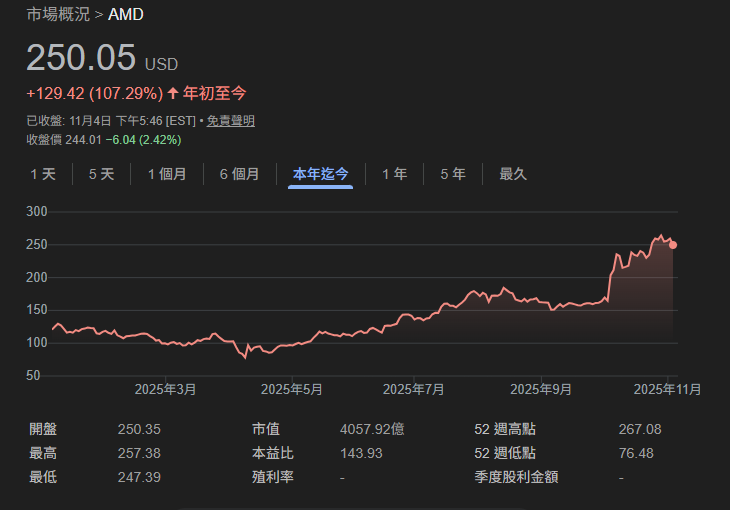Select the 6 個月 range tab
Image resolution: width=730 pixels, height=510 pixels.
(240, 174)
